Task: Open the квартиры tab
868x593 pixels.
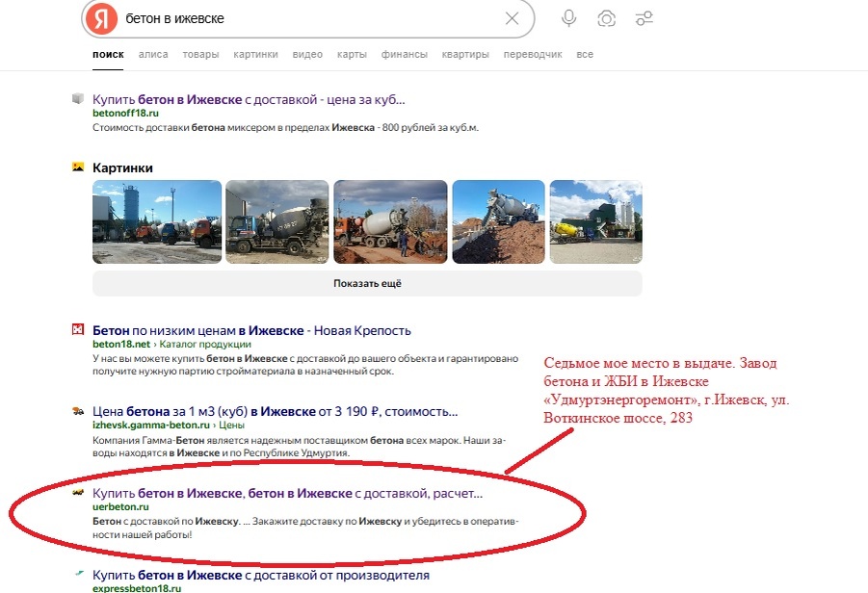Action: tap(465, 54)
